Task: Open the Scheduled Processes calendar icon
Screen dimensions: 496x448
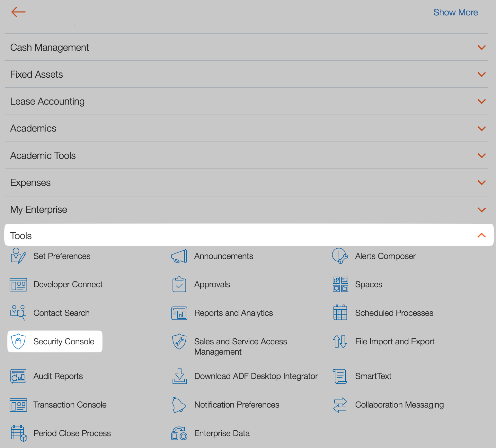Action: tap(340, 313)
